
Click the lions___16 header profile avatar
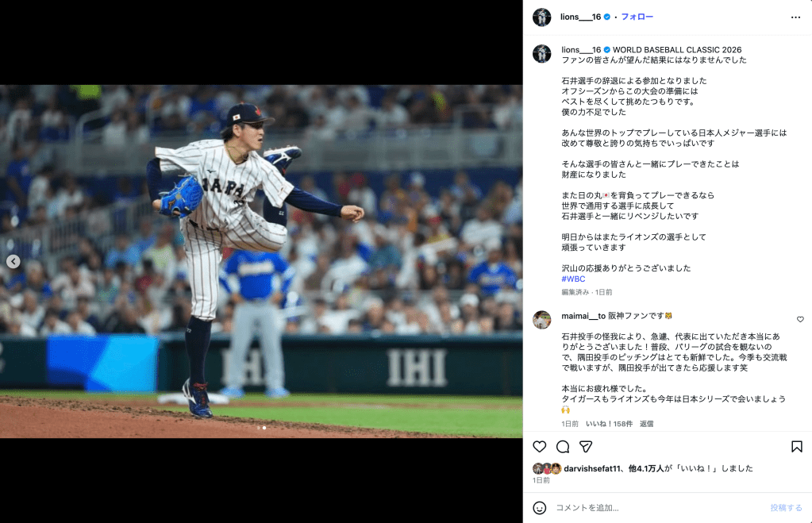point(541,17)
